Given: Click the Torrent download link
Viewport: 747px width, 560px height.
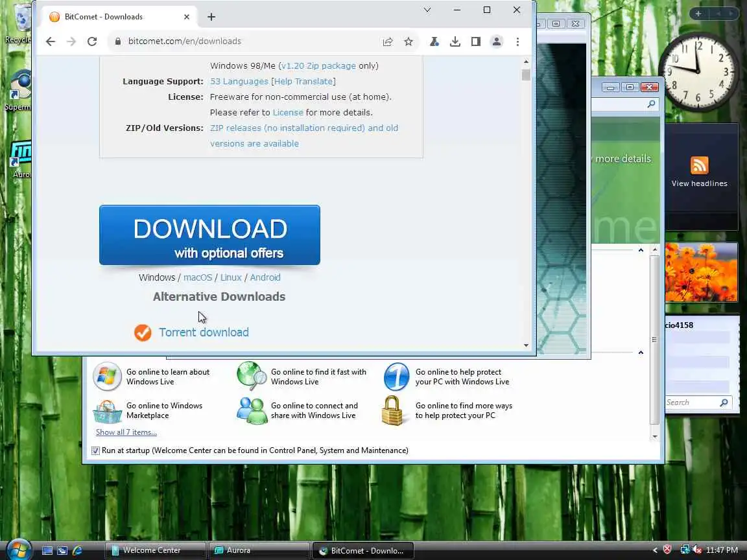Looking at the screenshot, I should click(x=204, y=332).
